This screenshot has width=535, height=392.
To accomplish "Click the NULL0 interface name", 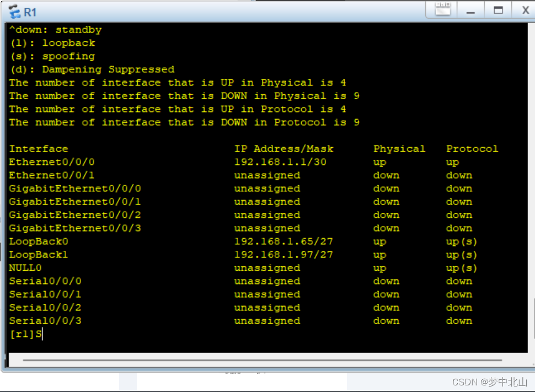I will (x=25, y=268).
